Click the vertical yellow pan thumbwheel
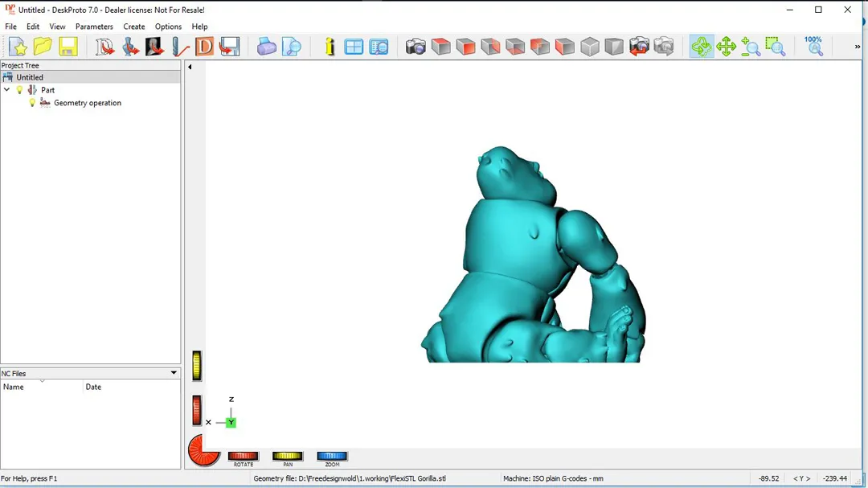Screen dimensions: 868x488 coord(197,366)
